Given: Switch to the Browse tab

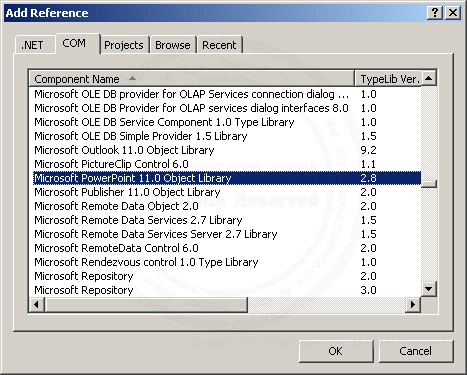Looking at the screenshot, I should [x=173, y=45].
